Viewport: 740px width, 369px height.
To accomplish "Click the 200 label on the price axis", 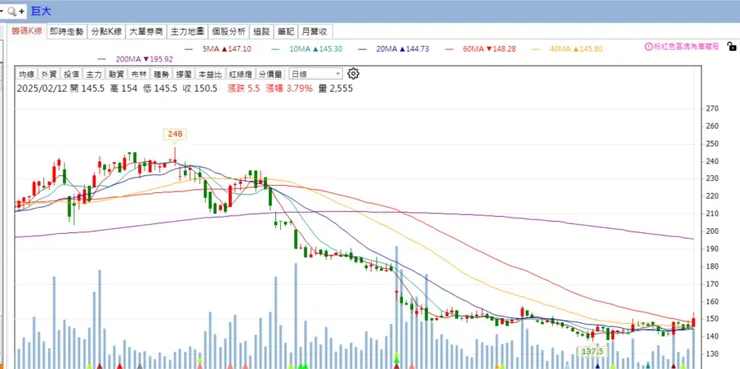I will coord(712,231).
